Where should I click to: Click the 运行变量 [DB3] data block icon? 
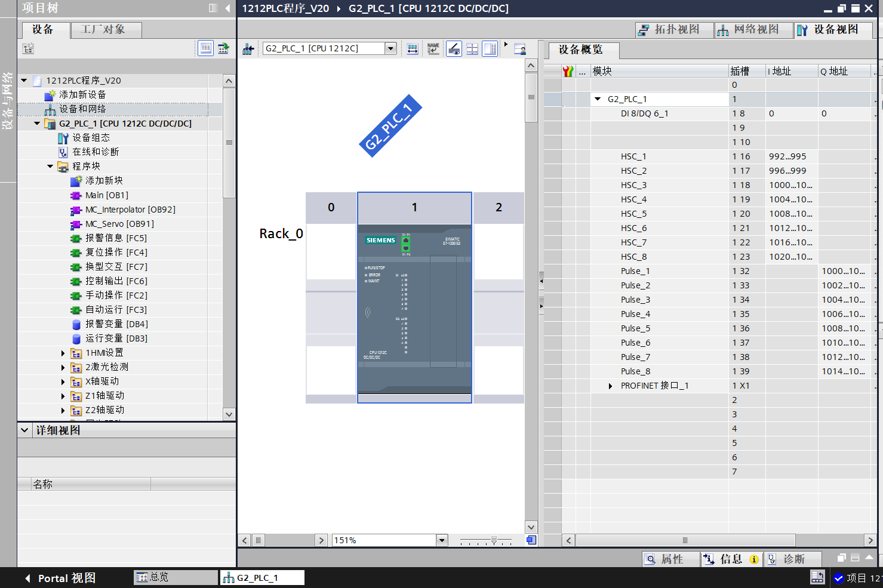[x=76, y=338]
